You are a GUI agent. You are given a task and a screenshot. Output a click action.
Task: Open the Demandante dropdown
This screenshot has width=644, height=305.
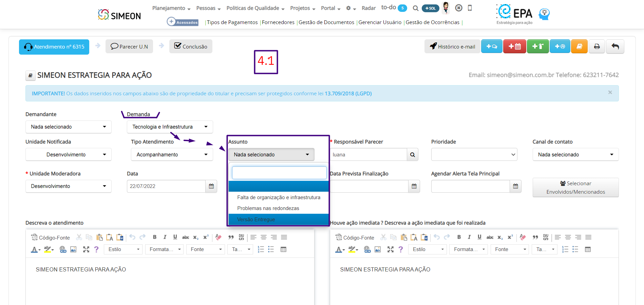pos(68,127)
